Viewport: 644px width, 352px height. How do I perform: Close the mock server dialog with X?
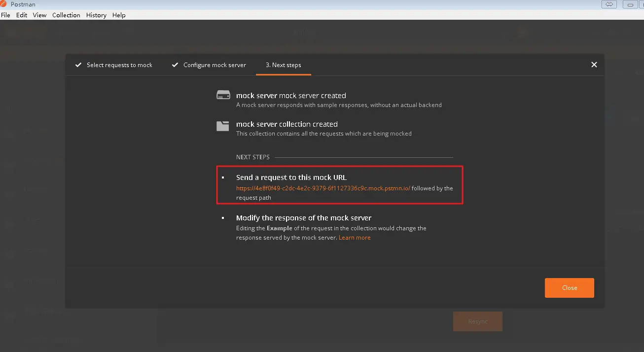pyautogui.click(x=594, y=65)
